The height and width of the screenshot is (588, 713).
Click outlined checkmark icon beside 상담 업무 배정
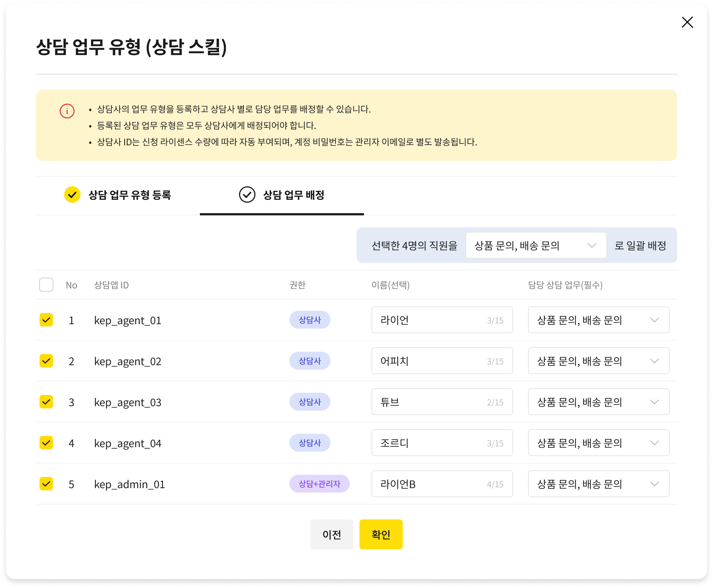(x=247, y=195)
